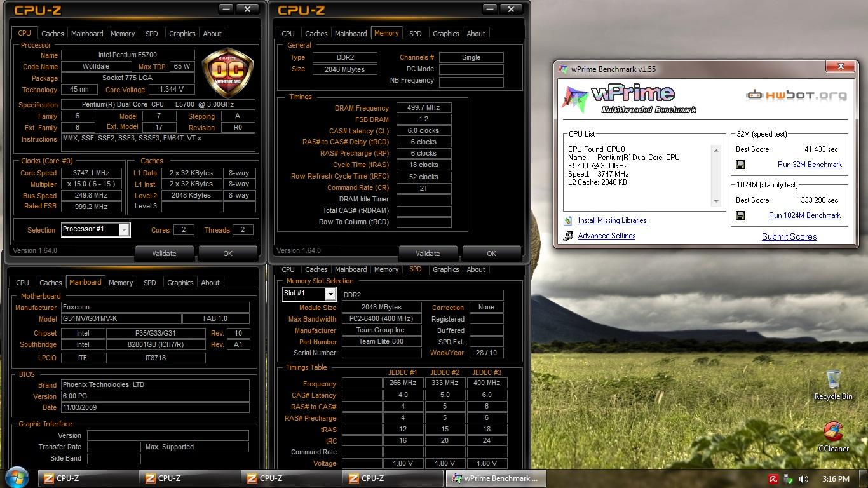Open Graphics tab in the CPU-Z Memory window

(x=445, y=34)
